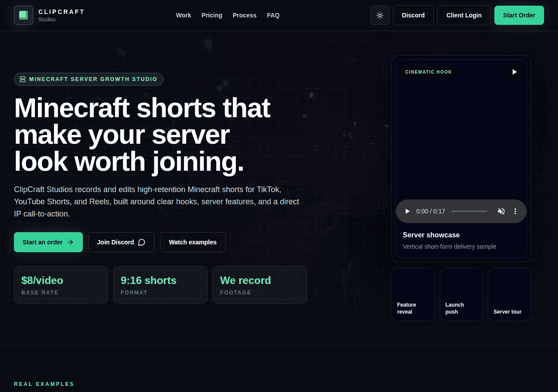Select the Feature reveal thumbnail
Screen dimensions: 558x392
pos(413,294)
